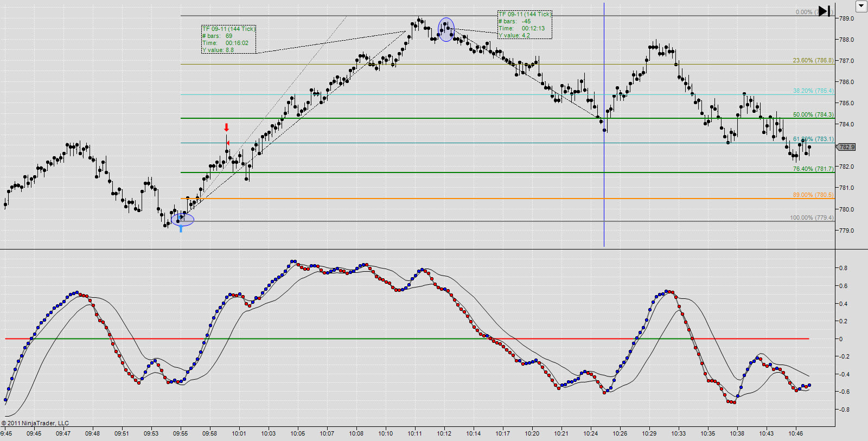Select the small red triangle marker
The width and height of the screenshot is (868, 441).
coord(228,143)
